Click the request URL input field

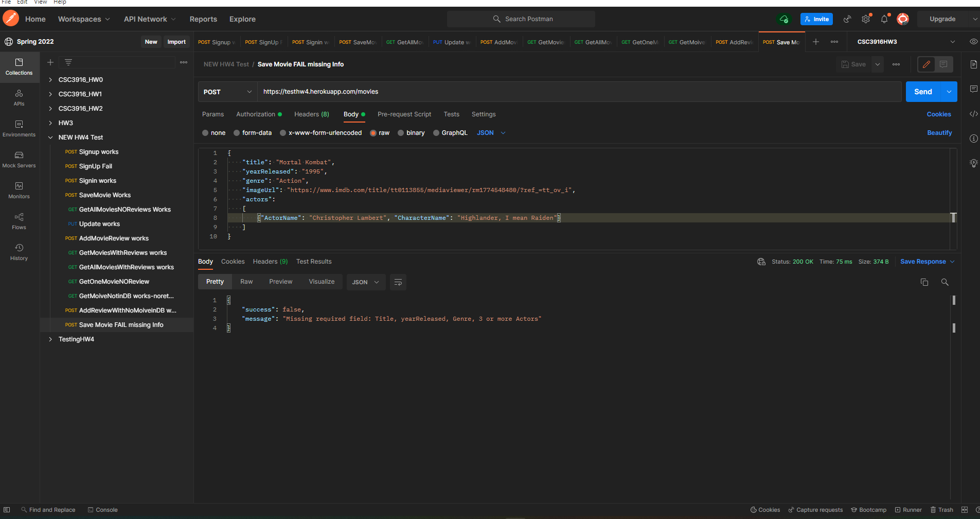click(463, 92)
